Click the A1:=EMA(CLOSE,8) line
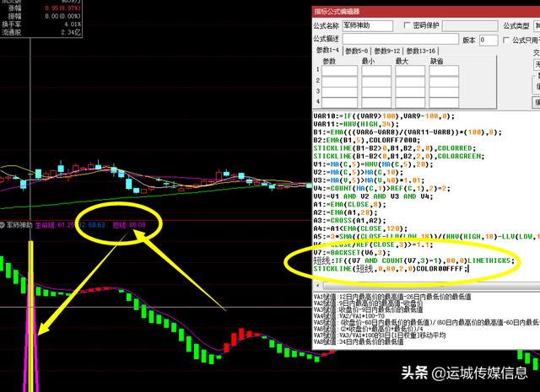Viewport: 540px width, 392px height. pyautogui.click(x=349, y=205)
